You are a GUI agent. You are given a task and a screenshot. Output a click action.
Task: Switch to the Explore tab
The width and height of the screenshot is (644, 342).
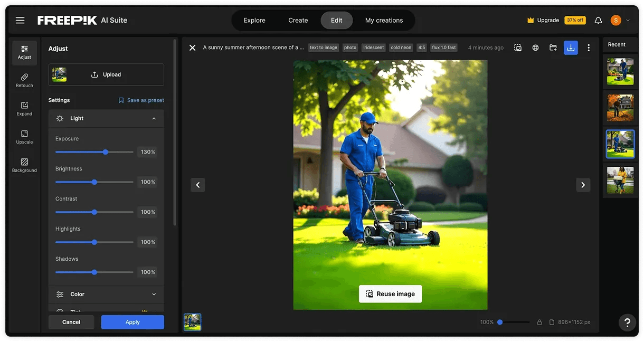254,21
